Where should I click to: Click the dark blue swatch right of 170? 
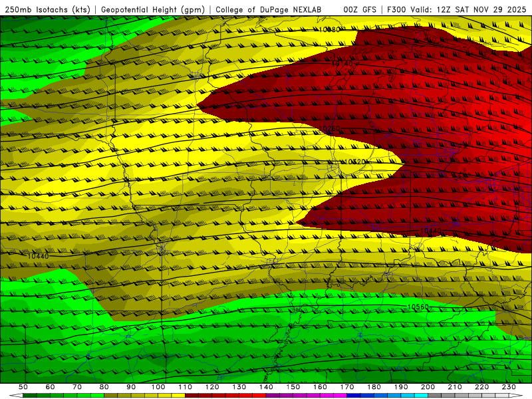[354, 396]
